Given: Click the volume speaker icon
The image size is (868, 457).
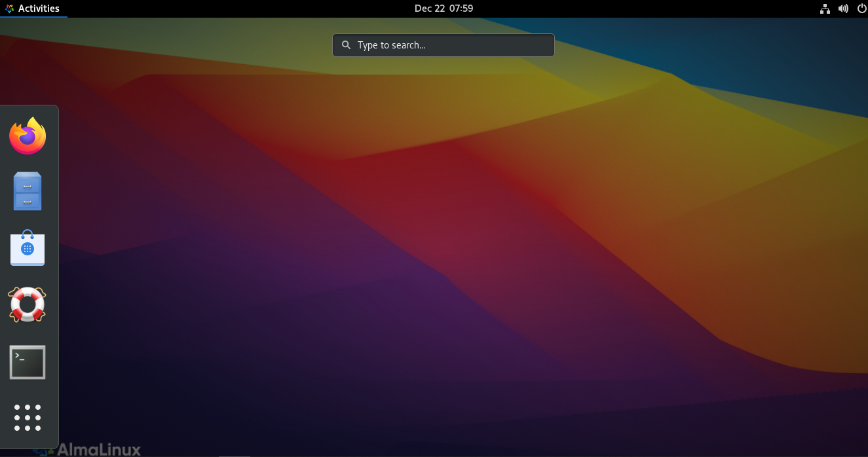Looking at the screenshot, I should click(843, 9).
